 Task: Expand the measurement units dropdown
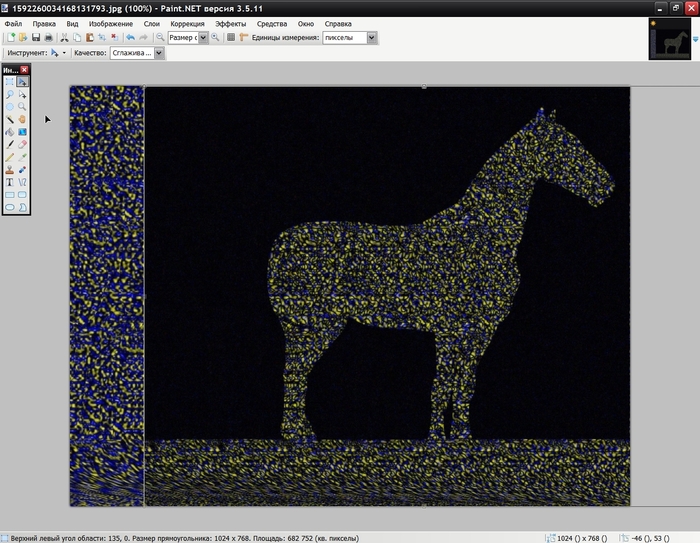pyautogui.click(x=372, y=37)
